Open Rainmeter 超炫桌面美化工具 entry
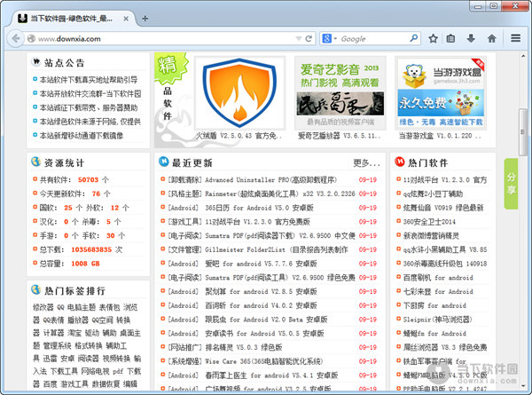The image size is (532, 395). (x=280, y=194)
